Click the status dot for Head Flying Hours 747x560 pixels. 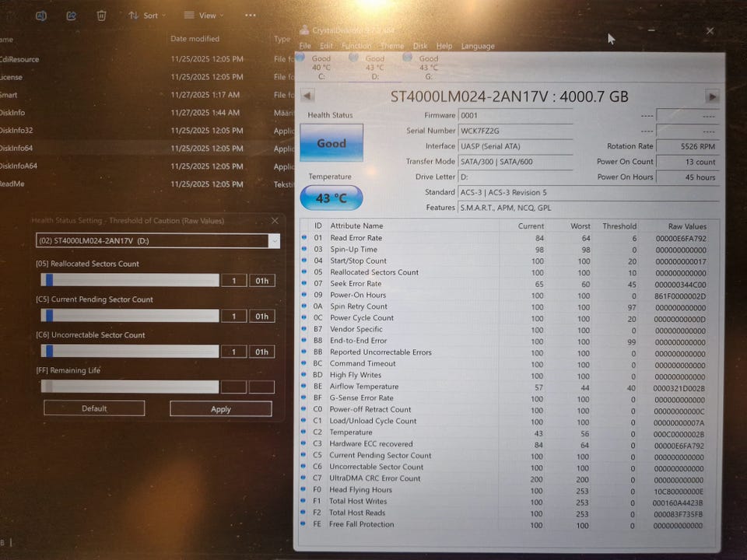tap(303, 488)
